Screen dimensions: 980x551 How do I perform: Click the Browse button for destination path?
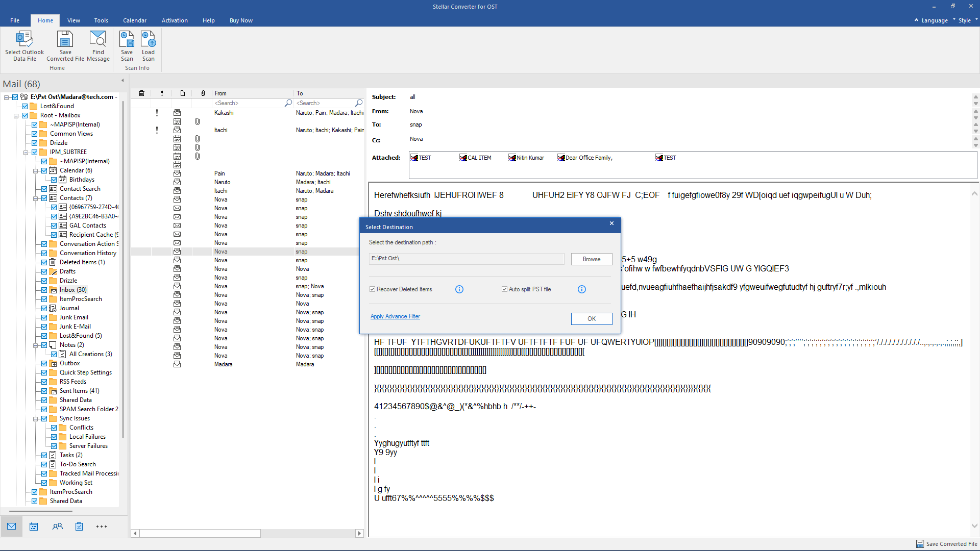(x=592, y=259)
